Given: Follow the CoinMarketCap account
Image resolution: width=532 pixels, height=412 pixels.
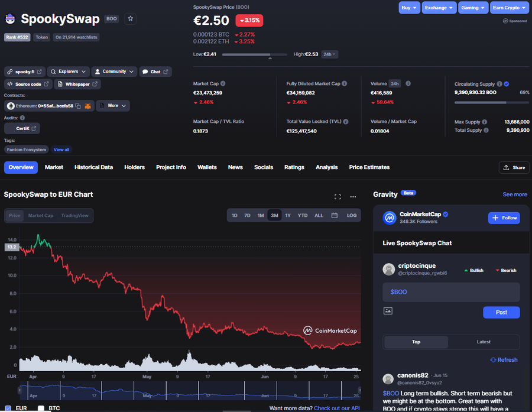Looking at the screenshot, I should (504, 218).
